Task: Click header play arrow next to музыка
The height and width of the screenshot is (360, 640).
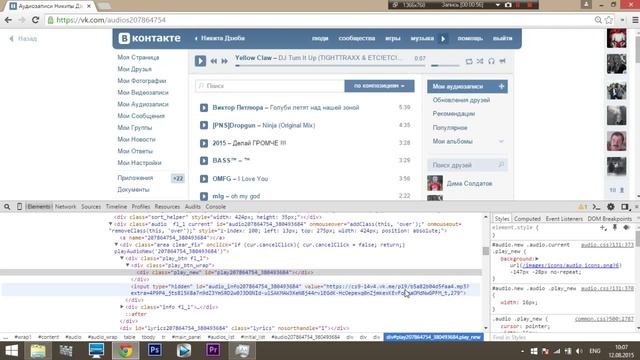Action: coord(443,39)
